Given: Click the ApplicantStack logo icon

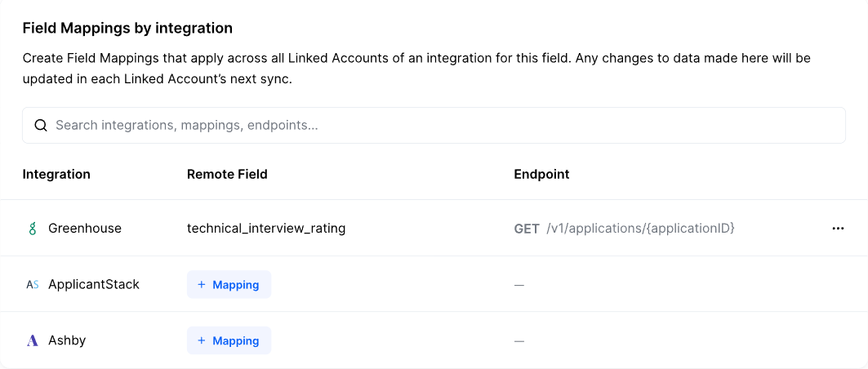Looking at the screenshot, I should pyautogui.click(x=33, y=285).
